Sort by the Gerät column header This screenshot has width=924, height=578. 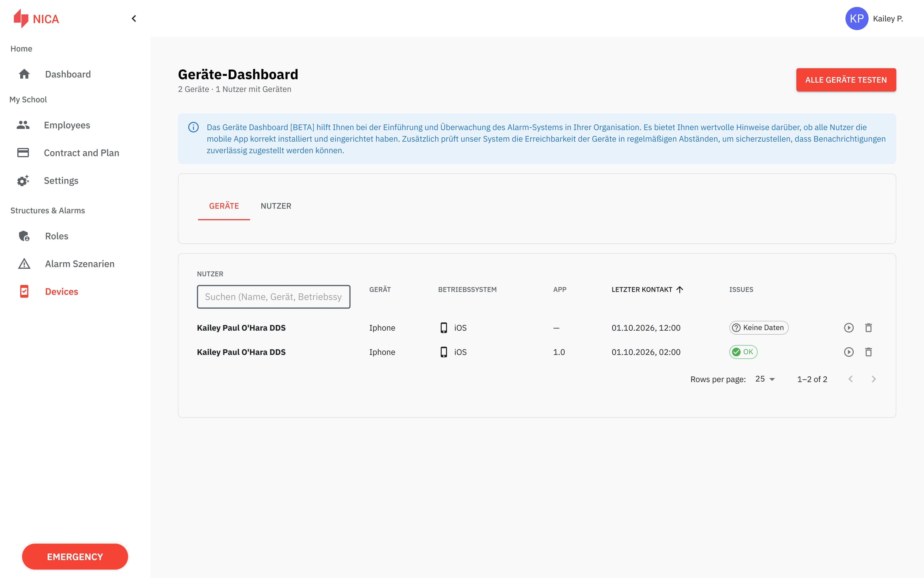(380, 289)
